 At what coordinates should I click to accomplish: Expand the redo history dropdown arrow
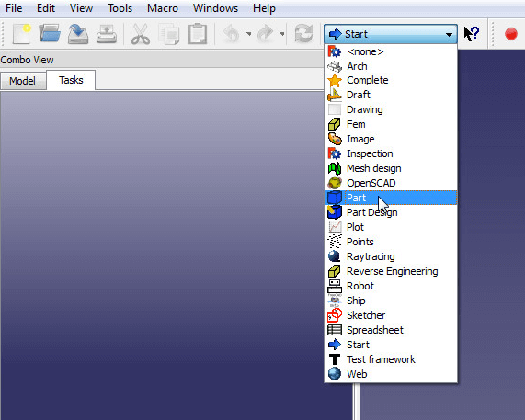click(x=282, y=34)
